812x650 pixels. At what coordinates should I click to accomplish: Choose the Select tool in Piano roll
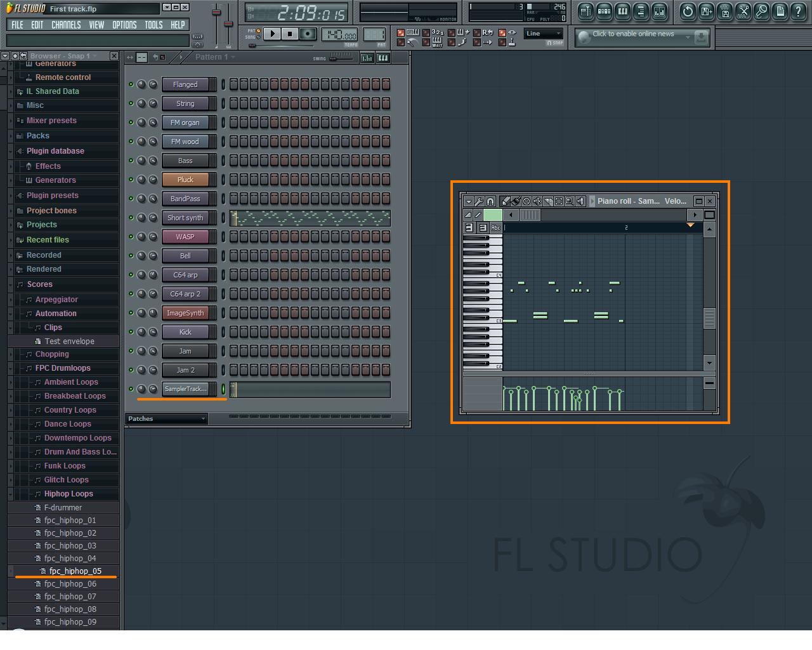click(x=559, y=201)
